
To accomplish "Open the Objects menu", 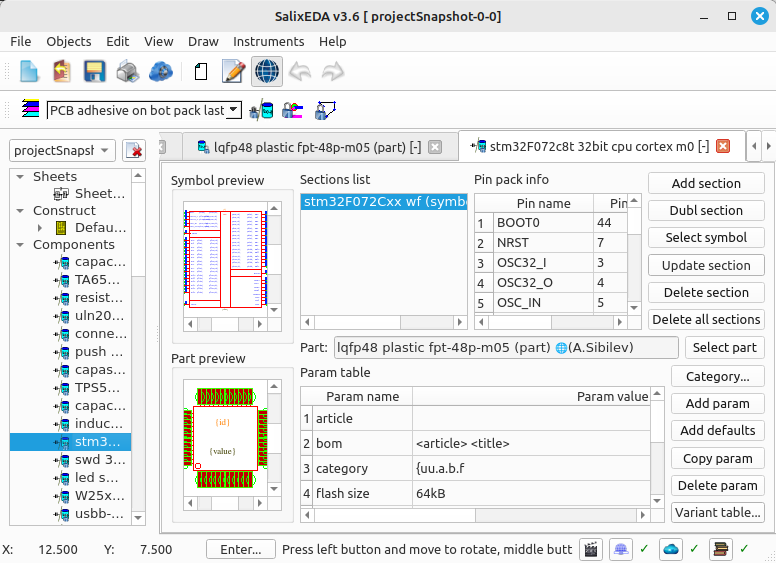I will click(x=69, y=42).
